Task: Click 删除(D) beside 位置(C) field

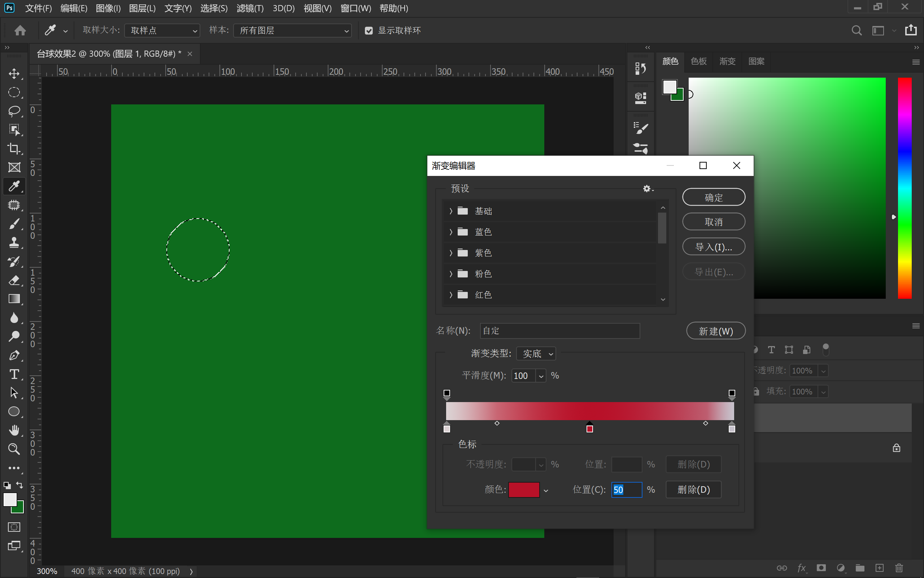Action: (x=693, y=490)
